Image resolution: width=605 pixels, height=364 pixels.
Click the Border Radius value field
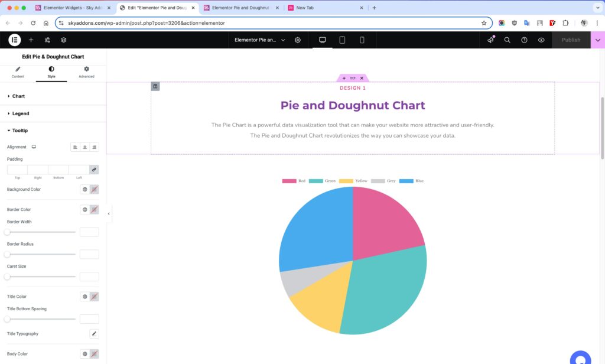89,254
